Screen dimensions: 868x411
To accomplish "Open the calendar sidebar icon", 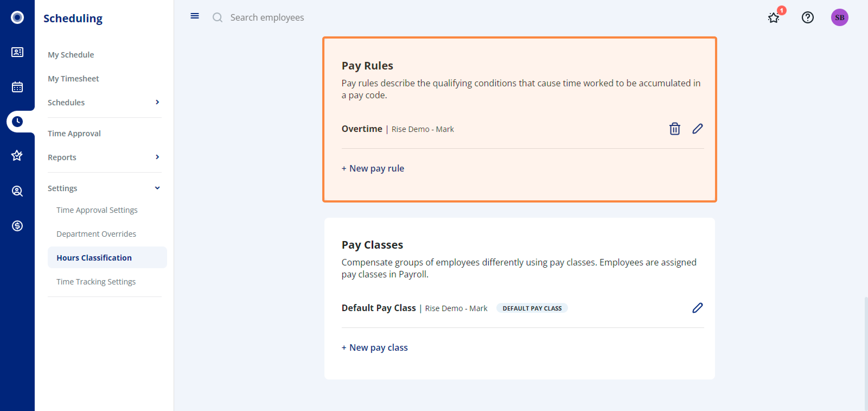I will tap(17, 87).
